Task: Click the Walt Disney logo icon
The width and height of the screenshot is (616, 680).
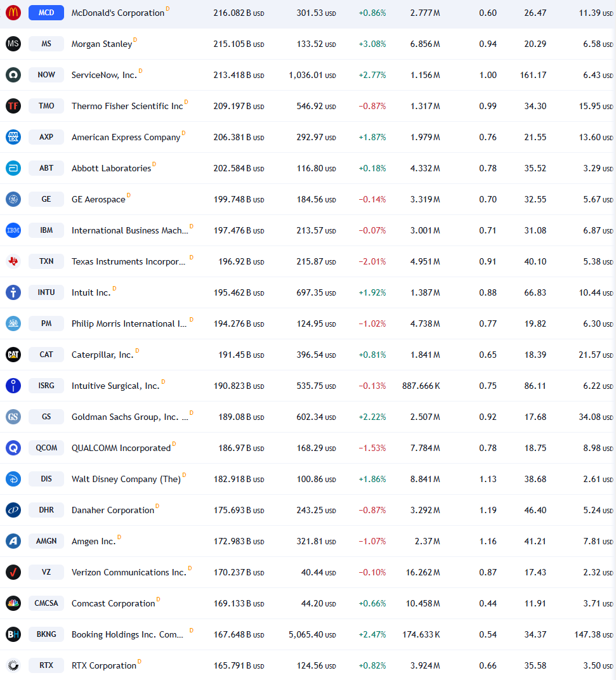Action: point(13,479)
